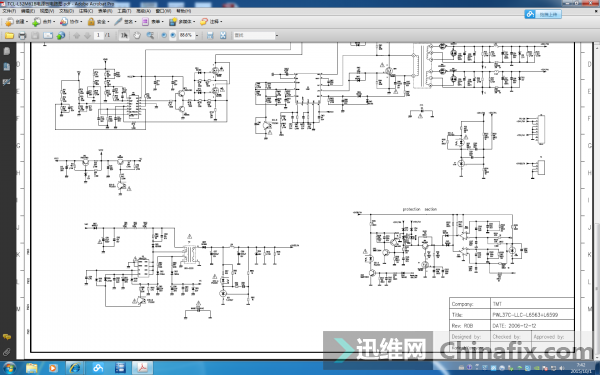Open the blue list app on the taskbar

[x=121, y=368]
